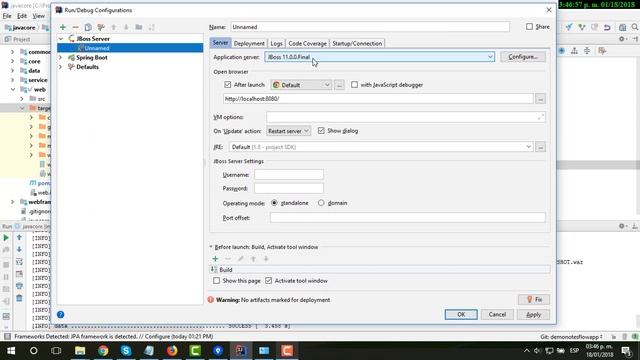Copy configuration icon in dialog toolbar
The image size is (640, 360).
(x=88, y=27)
